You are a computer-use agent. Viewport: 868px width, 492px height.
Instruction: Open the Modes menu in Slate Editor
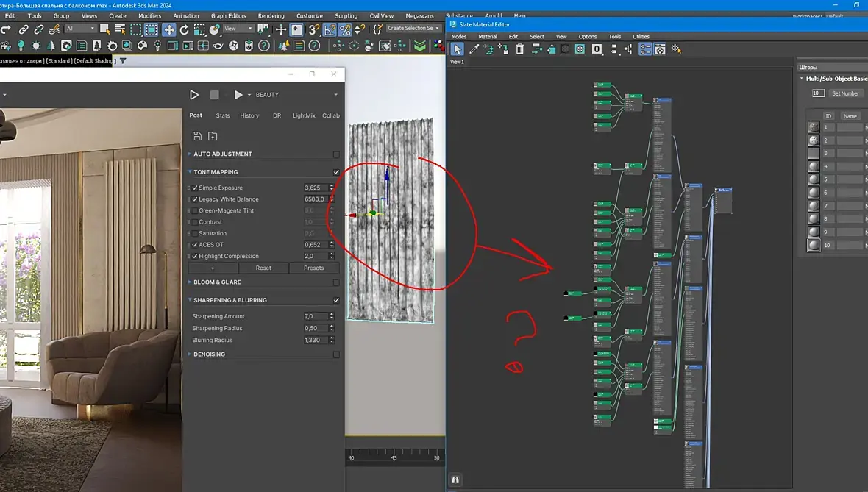[459, 37]
